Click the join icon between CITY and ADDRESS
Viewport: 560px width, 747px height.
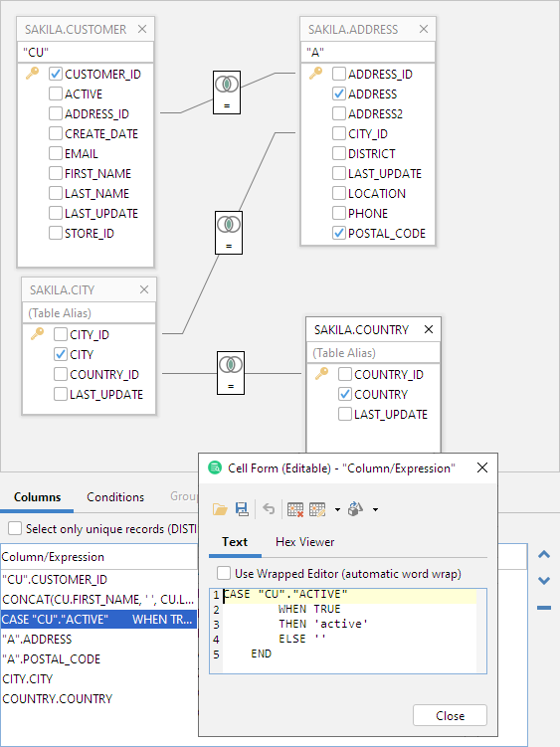tap(229, 233)
